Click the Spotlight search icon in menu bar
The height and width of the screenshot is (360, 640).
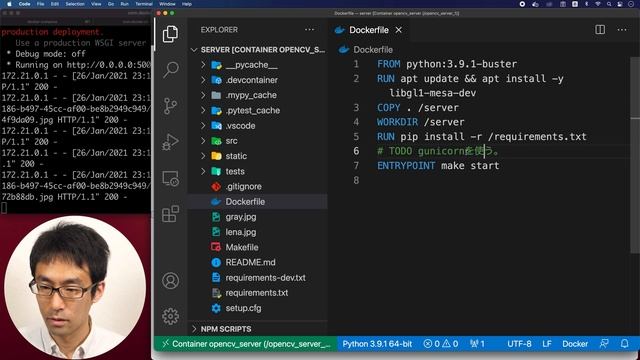pos(609,4)
